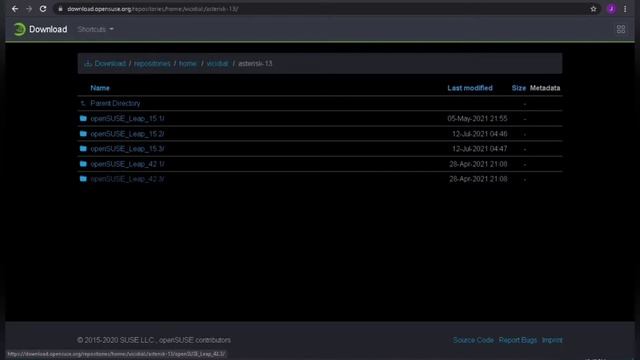Click folder icon for openSUSE_Leap_15.1
The image size is (640, 360).
point(83,119)
